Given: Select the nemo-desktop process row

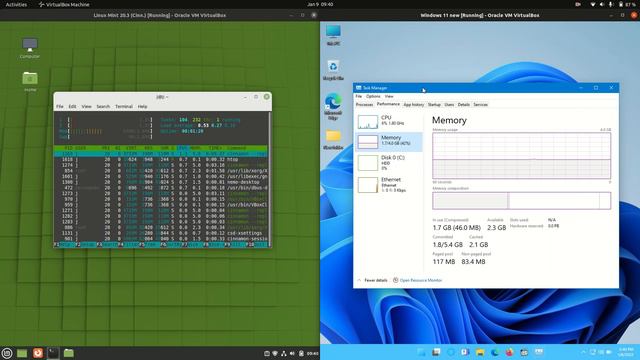Looking at the screenshot, I should point(161,182).
